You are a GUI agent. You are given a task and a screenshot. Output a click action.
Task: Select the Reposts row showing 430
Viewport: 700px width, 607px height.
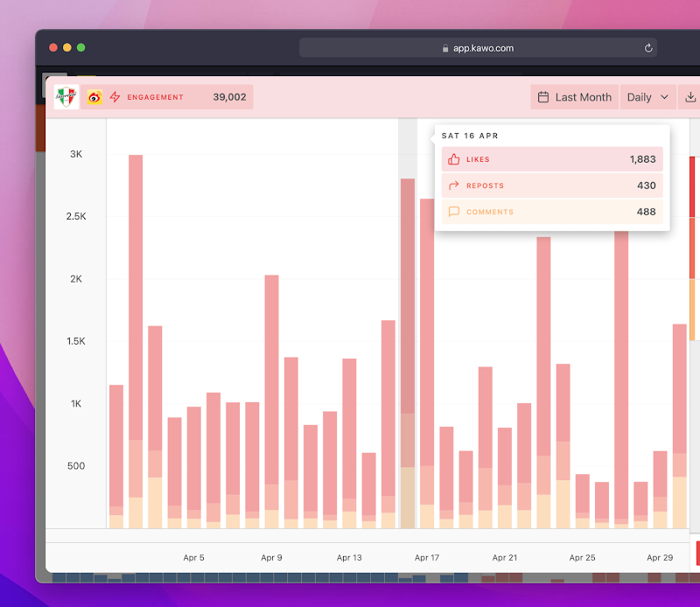tap(552, 185)
